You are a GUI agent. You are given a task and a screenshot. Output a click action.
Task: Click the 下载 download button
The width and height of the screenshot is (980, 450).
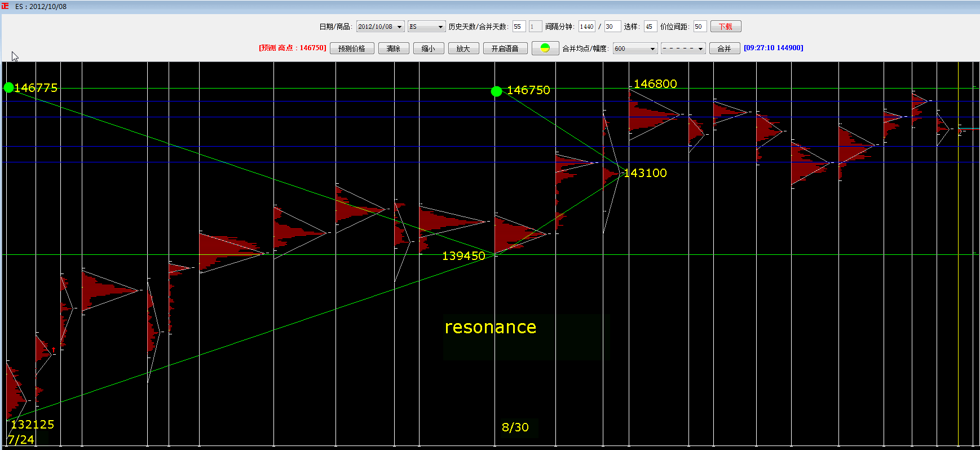point(726,27)
